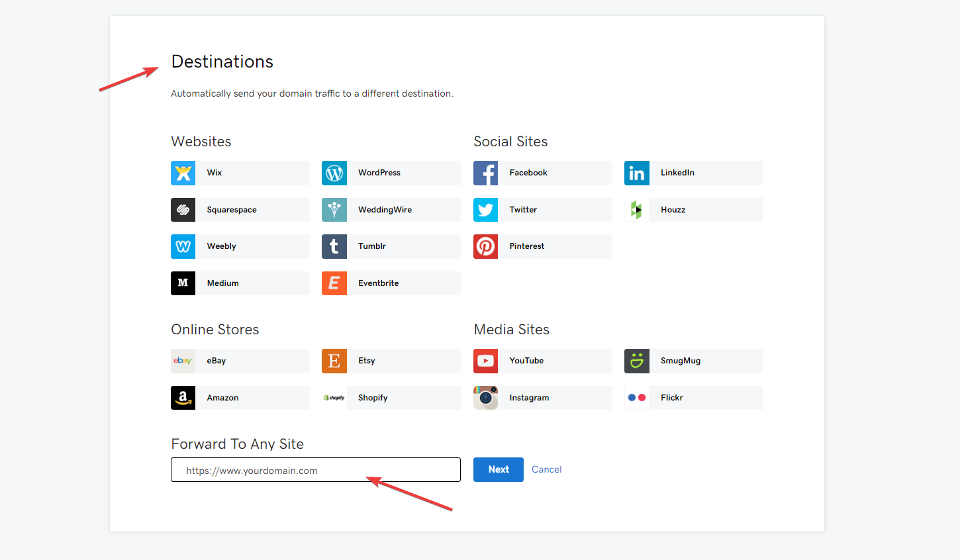Click the Eventbrite logo icon
This screenshot has height=560, width=960.
334,283
